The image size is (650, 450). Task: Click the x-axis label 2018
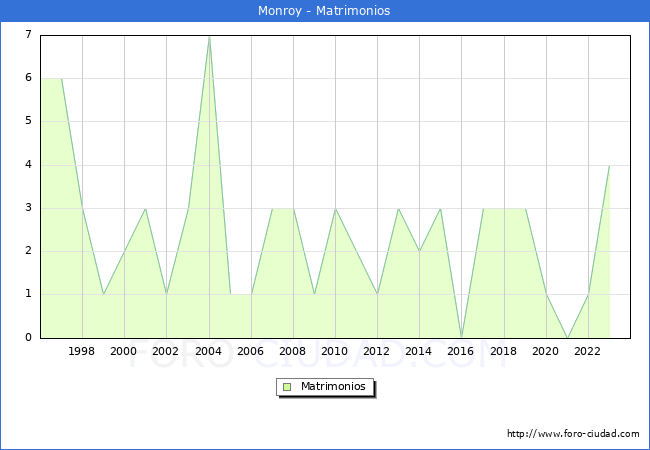(504, 351)
